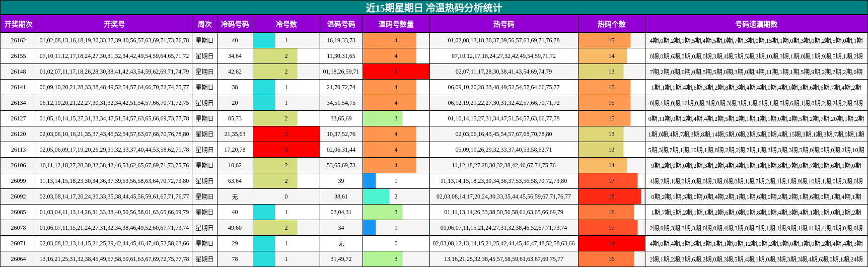Screen dimensions: 868x267
Task: Click warm code cell "53,65,69,73"
Action: (x=341, y=165)
